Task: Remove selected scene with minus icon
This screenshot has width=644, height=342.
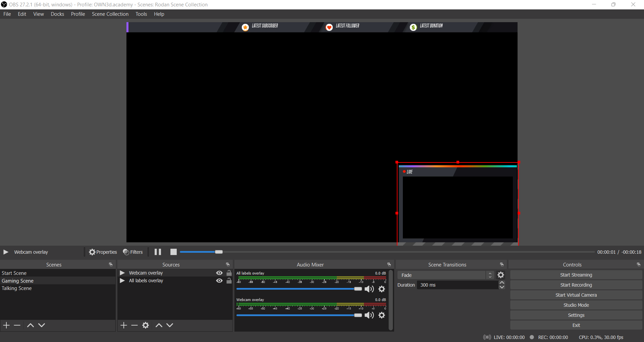Action: point(17,325)
